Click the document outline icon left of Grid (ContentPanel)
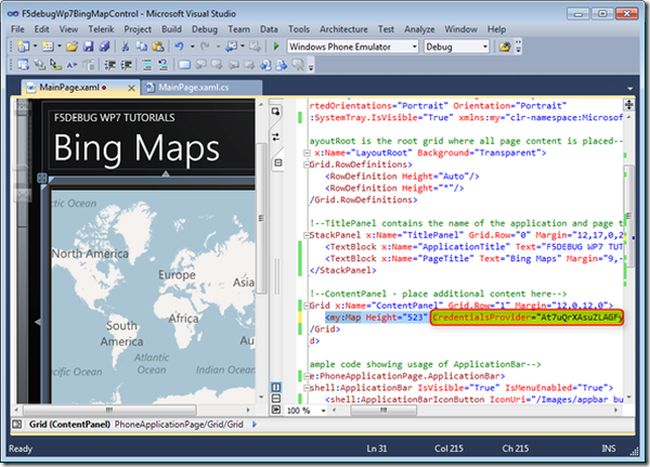This screenshot has height=467, width=650. [x=15, y=425]
